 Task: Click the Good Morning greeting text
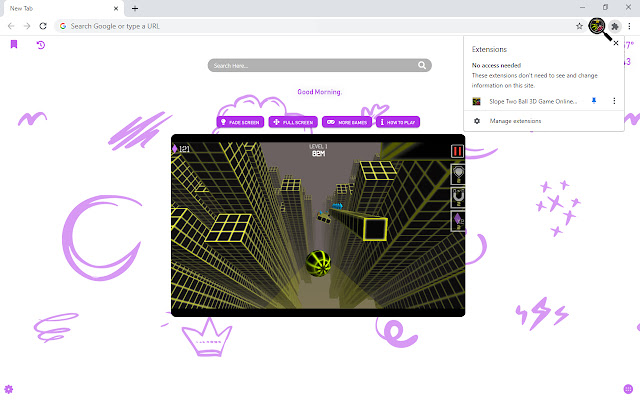(x=319, y=92)
